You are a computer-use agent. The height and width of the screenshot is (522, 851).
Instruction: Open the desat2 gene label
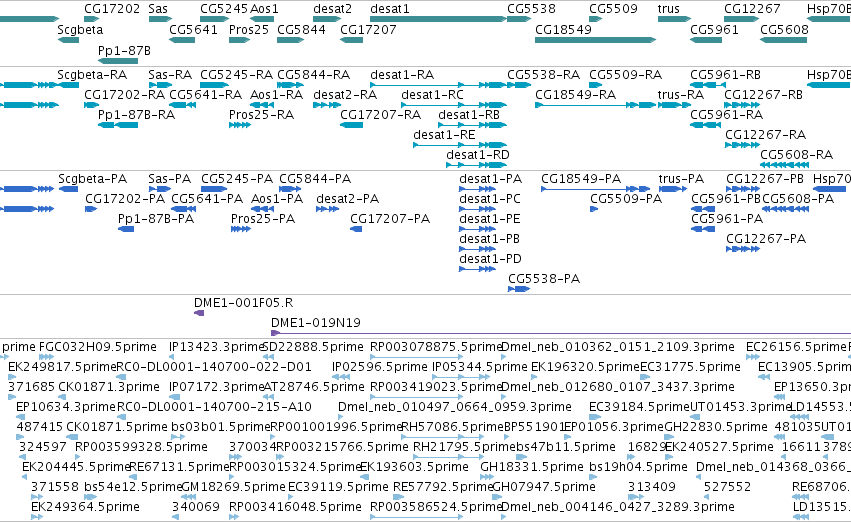332,9
